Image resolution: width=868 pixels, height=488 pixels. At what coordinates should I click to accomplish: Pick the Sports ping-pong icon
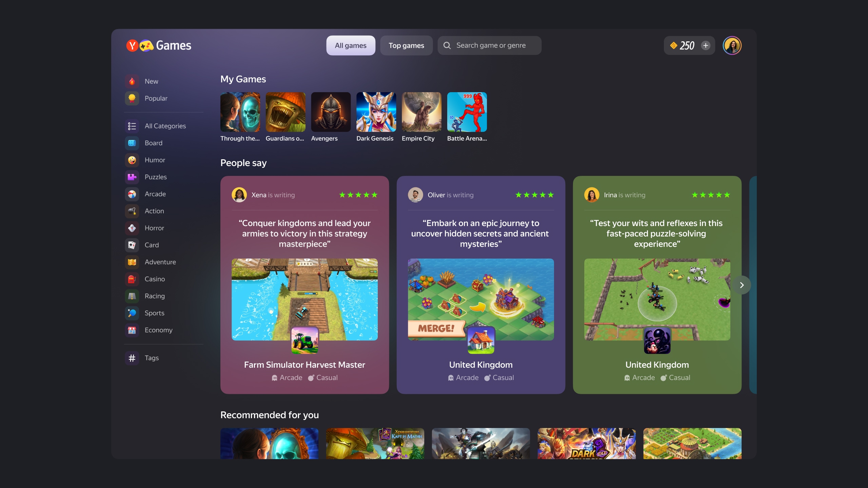[x=132, y=313]
